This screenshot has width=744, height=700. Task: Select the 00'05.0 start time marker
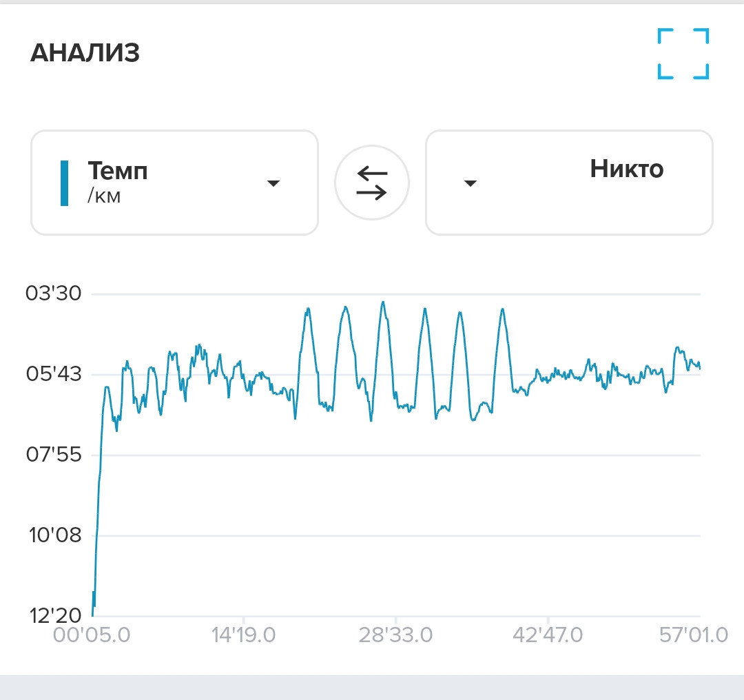[92, 635]
